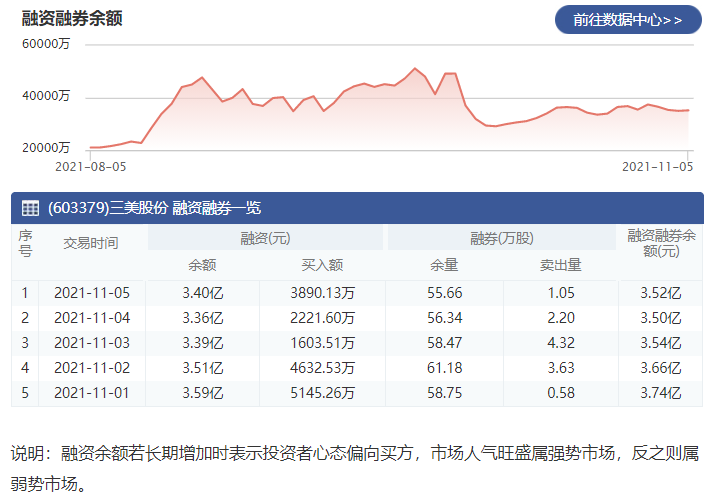The width and height of the screenshot is (710, 500).
Task: Select the 2021-11-04 date cell
Action: click(92, 318)
